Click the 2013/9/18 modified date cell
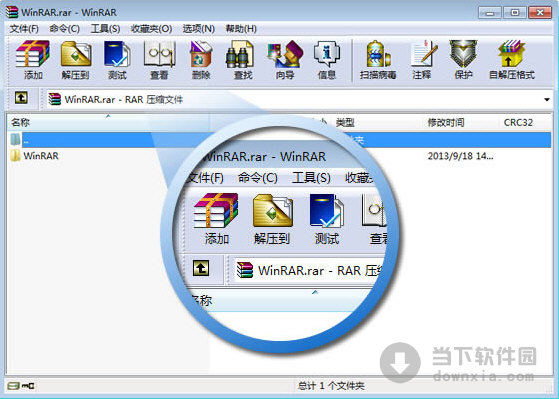Image resolution: width=559 pixels, height=399 pixels. [461, 156]
